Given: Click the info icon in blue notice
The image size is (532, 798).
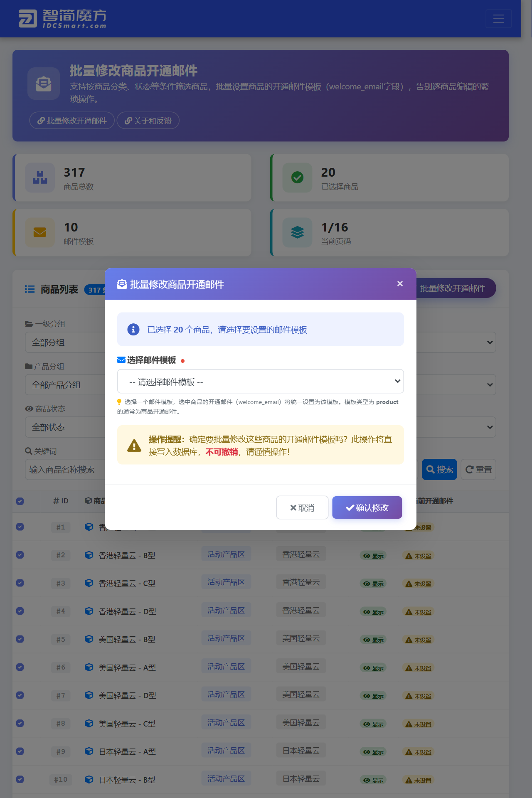Looking at the screenshot, I should pos(133,330).
